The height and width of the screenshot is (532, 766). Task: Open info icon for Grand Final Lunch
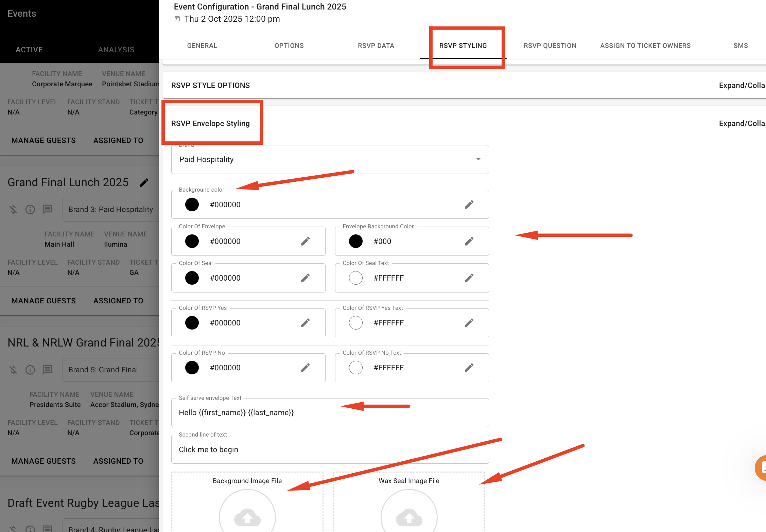pos(30,209)
